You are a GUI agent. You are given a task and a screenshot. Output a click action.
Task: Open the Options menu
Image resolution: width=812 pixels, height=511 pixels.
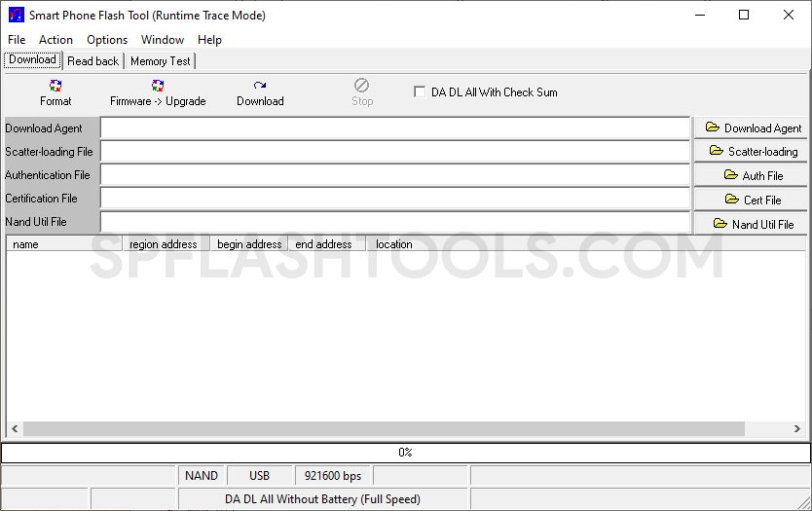107,40
